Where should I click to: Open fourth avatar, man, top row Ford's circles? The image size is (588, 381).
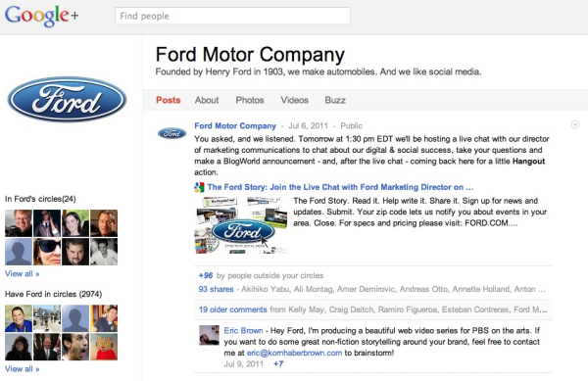104,223
